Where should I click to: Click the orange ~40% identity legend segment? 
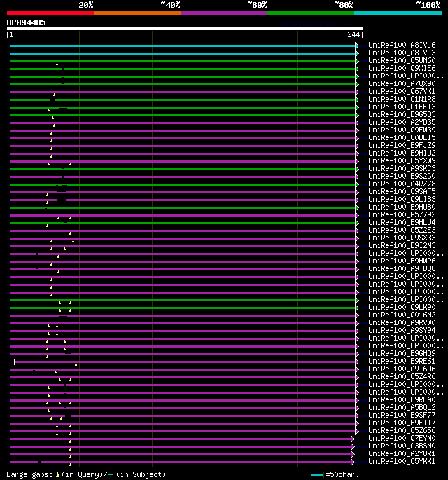tap(137, 13)
